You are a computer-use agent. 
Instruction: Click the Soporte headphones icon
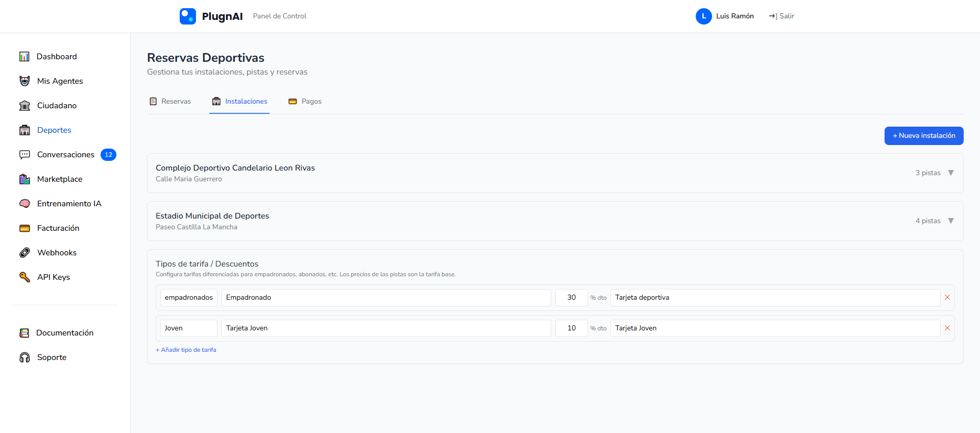24,357
